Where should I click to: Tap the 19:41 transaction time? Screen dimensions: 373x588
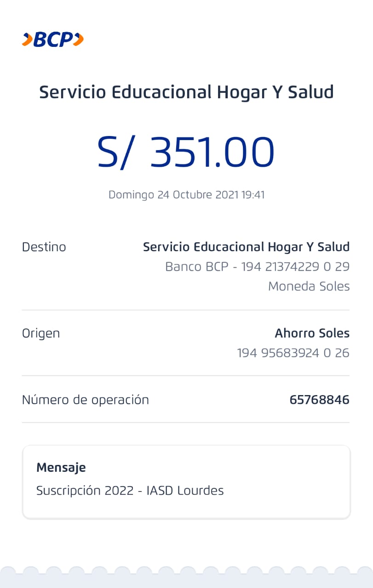coord(253,195)
